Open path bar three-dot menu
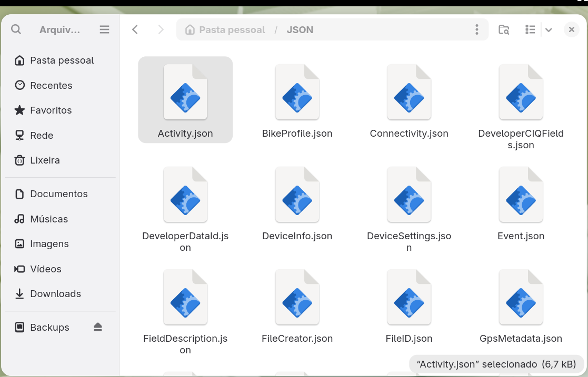Image resolution: width=588 pixels, height=377 pixels. 476,29
